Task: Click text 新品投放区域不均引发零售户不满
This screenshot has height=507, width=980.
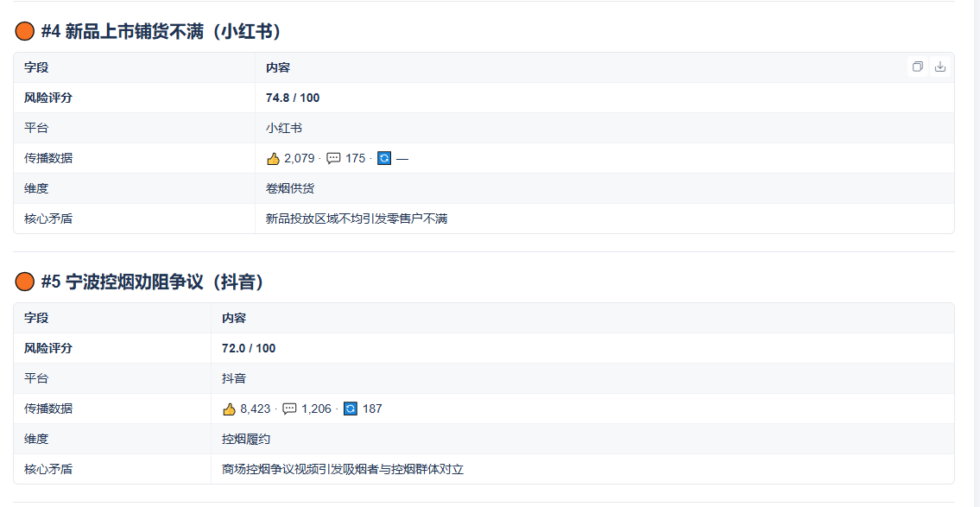Action: click(357, 219)
